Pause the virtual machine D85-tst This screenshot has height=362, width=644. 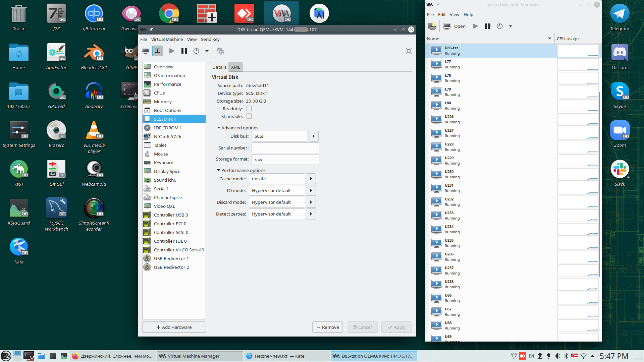(184, 51)
